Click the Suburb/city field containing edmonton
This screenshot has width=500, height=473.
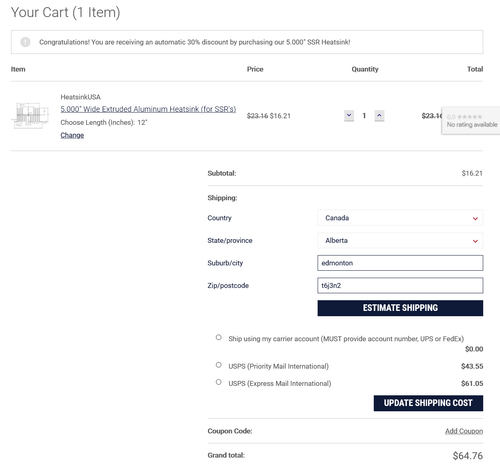400,263
